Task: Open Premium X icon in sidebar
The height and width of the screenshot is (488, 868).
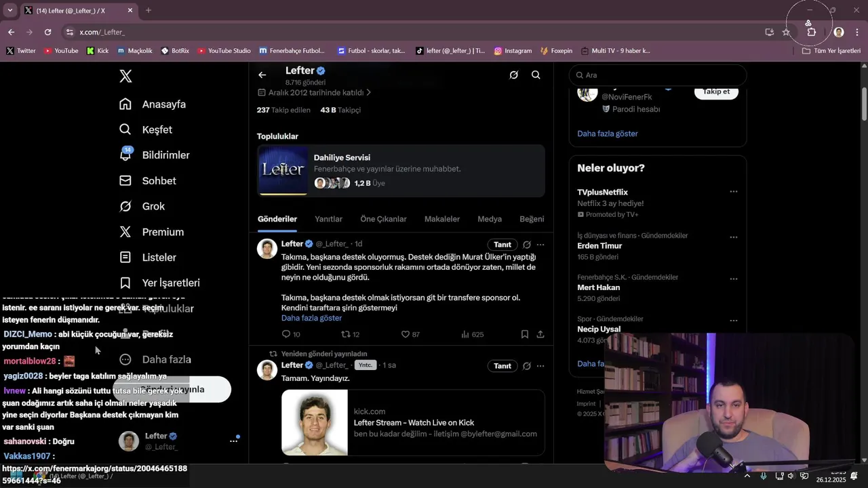Action: click(x=125, y=232)
